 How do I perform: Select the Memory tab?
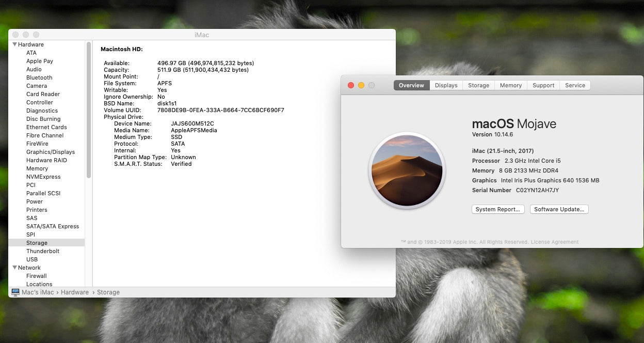510,85
